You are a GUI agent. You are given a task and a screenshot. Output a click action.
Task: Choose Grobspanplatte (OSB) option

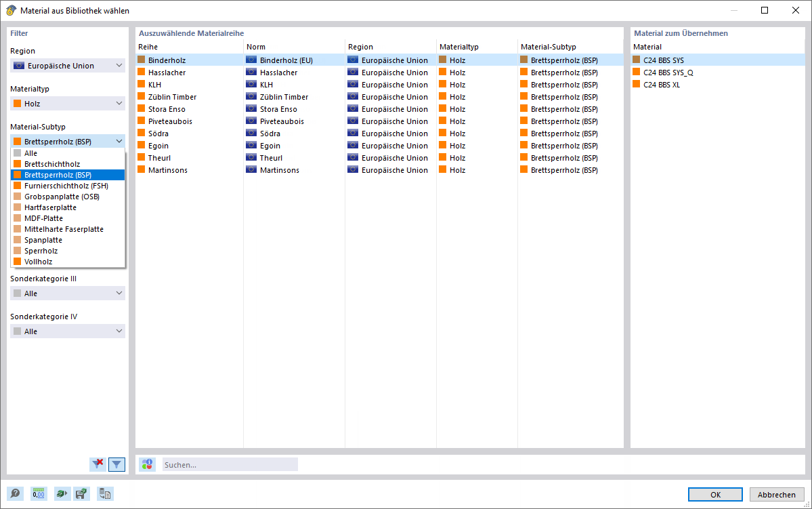[68, 197]
